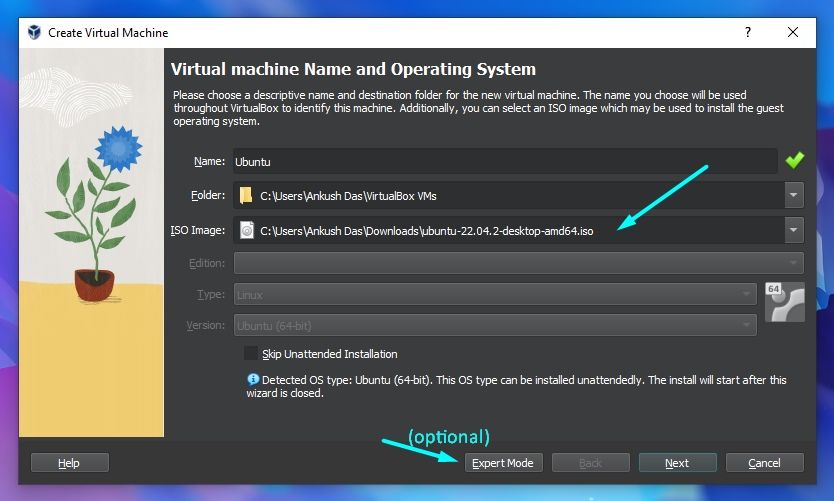This screenshot has height=501, width=834.
Task: Click the question mark help icon in title bar
Action: [x=748, y=32]
